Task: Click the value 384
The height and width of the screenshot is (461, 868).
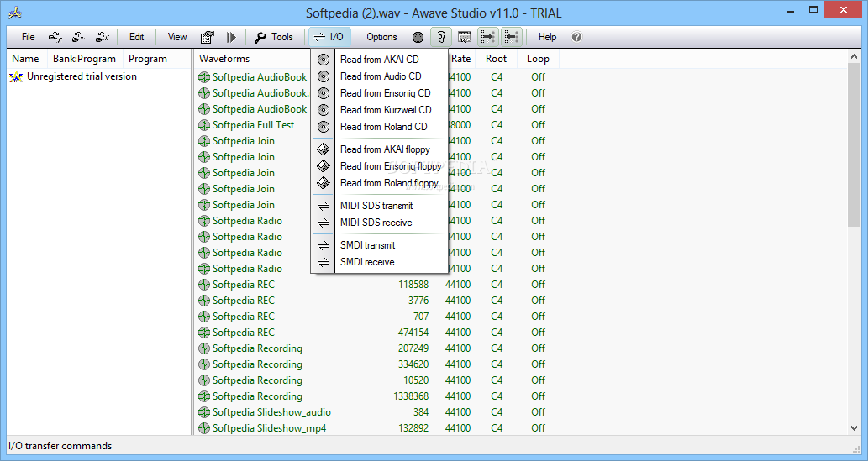Action: point(421,412)
